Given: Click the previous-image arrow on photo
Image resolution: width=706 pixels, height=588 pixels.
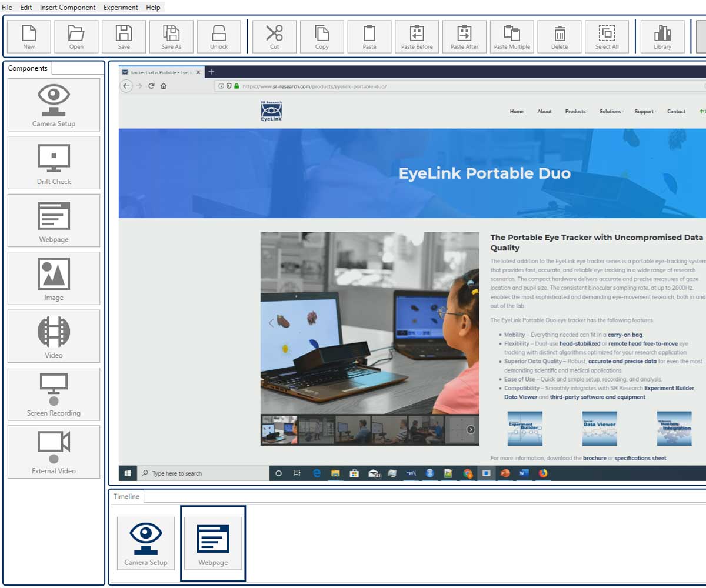Looking at the screenshot, I should click(271, 322).
